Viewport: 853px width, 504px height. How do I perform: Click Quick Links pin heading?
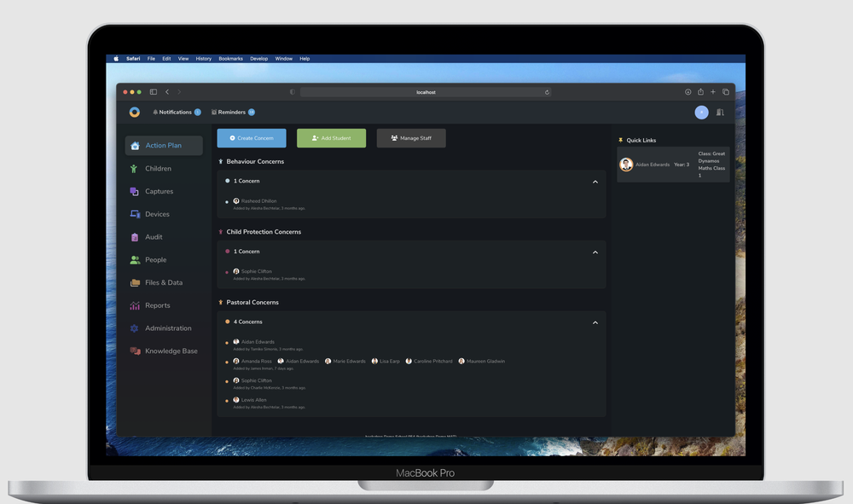637,140
